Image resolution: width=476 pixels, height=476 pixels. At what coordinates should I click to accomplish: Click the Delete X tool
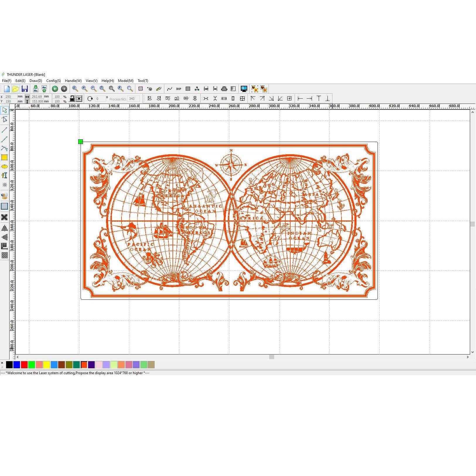point(4,217)
